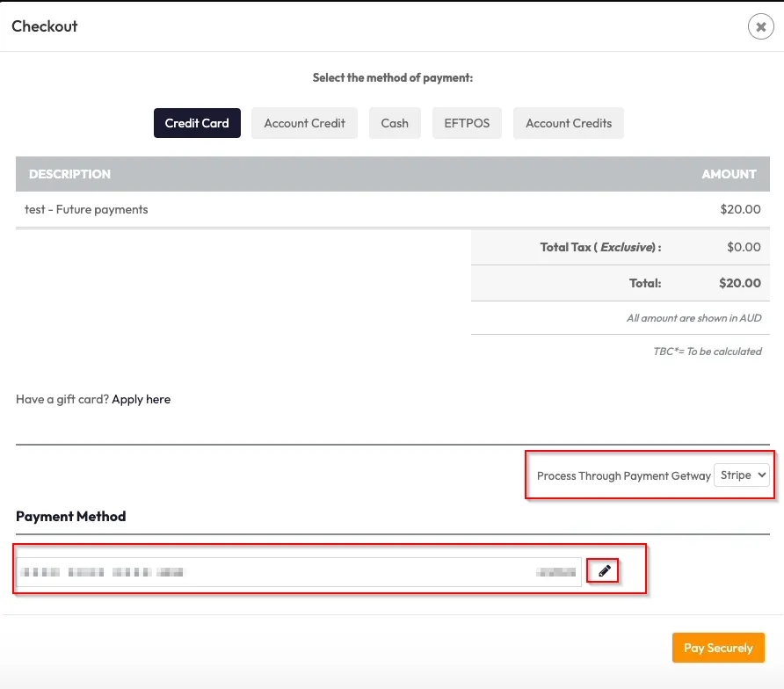Click the Checkout dialog title
784x689 pixels.
[45, 26]
